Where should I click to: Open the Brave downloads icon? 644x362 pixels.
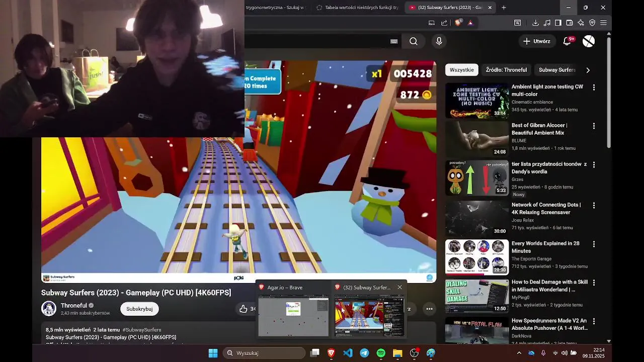tap(535, 23)
